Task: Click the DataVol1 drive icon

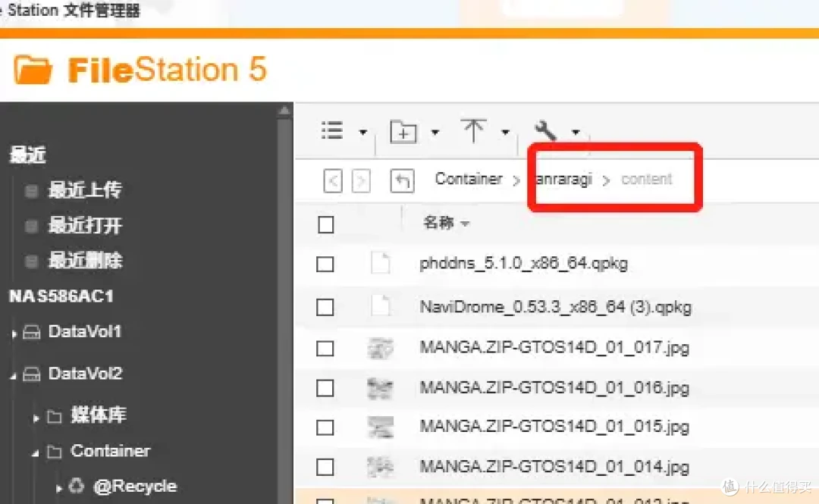Action: pyautogui.click(x=31, y=332)
